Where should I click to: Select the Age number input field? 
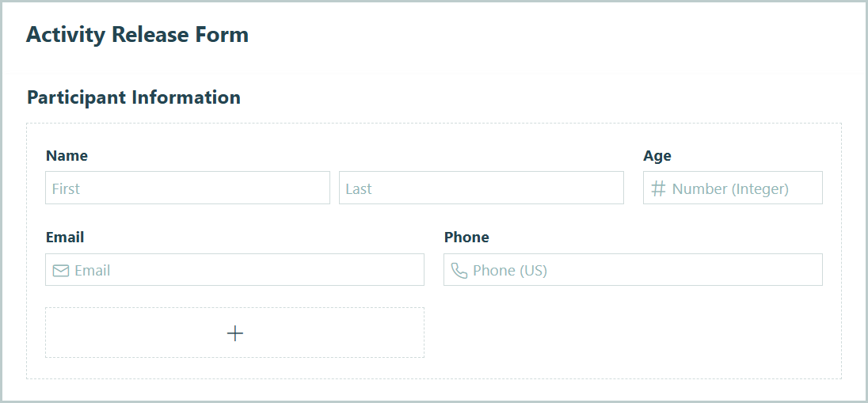tap(733, 188)
